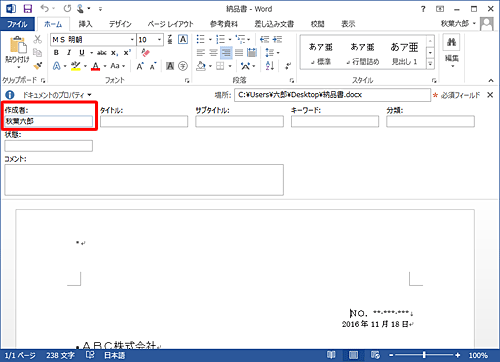The width and height of the screenshot is (500, 362).
Task: Toggle Italic formatting
Action: (x=69, y=53)
